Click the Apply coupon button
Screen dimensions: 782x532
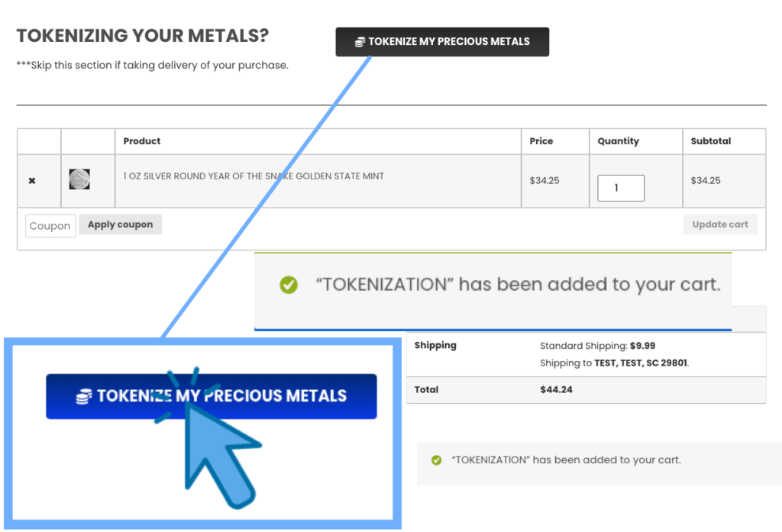point(120,224)
